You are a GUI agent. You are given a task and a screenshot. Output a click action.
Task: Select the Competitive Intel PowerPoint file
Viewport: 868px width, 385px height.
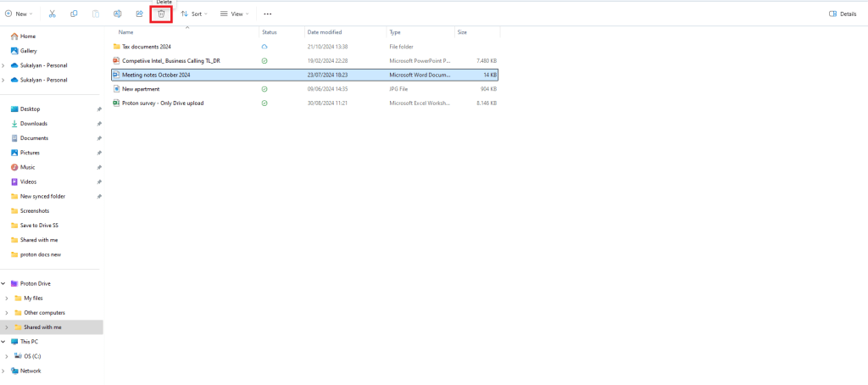click(x=305, y=60)
